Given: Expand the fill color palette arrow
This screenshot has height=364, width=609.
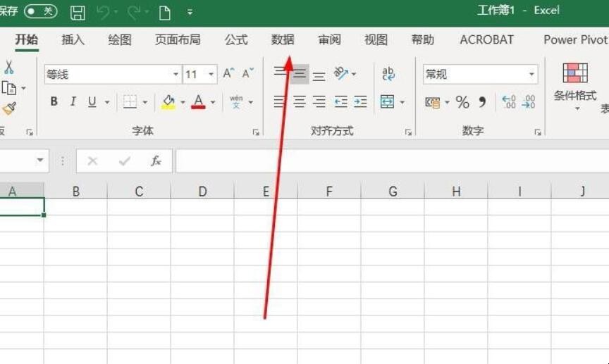Looking at the screenshot, I should [x=183, y=103].
